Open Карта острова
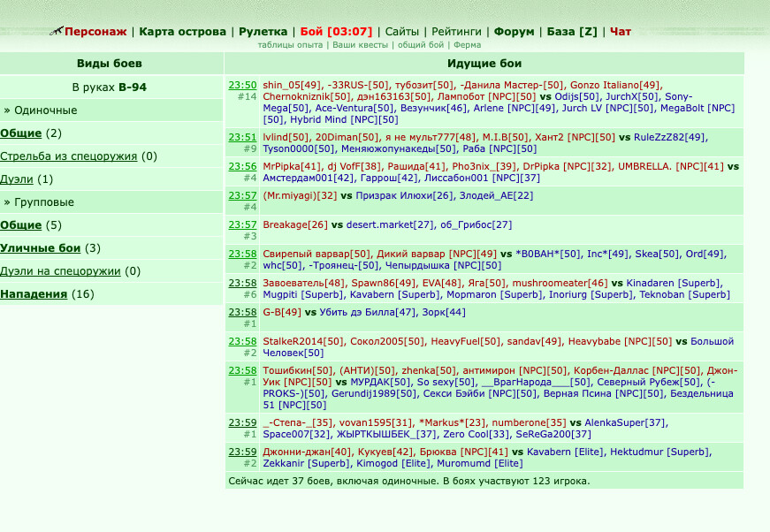This screenshot has height=532, width=770. point(182,32)
